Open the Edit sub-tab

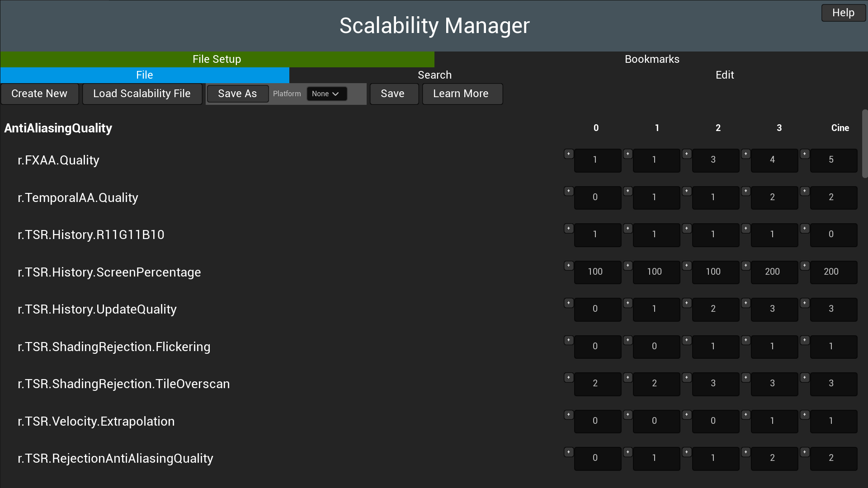coord(724,75)
